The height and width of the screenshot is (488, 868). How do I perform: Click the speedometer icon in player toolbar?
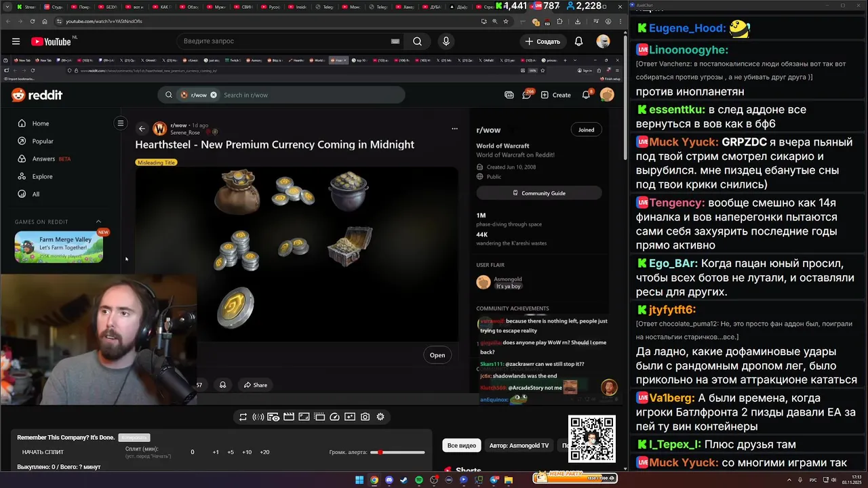coord(334,417)
